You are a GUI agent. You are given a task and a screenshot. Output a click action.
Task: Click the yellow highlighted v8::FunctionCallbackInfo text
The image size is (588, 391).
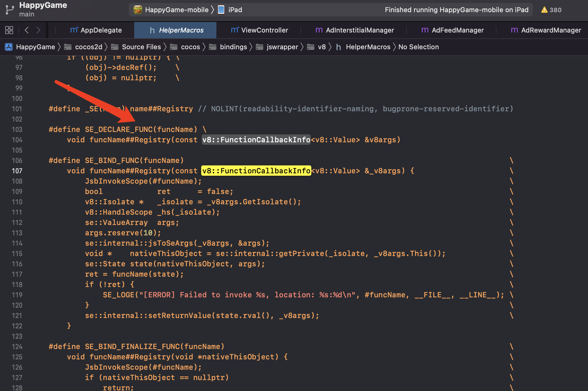(256, 171)
